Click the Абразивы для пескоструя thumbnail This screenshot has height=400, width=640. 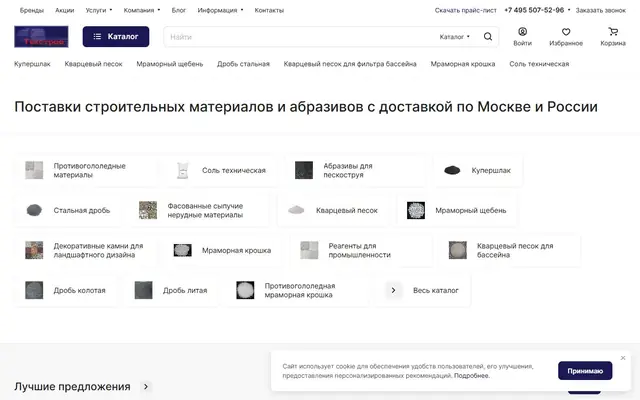pyautogui.click(x=304, y=170)
